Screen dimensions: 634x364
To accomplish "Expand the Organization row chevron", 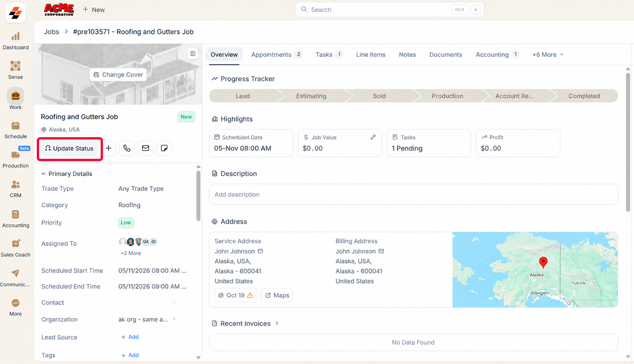I will [x=174, y=319].
